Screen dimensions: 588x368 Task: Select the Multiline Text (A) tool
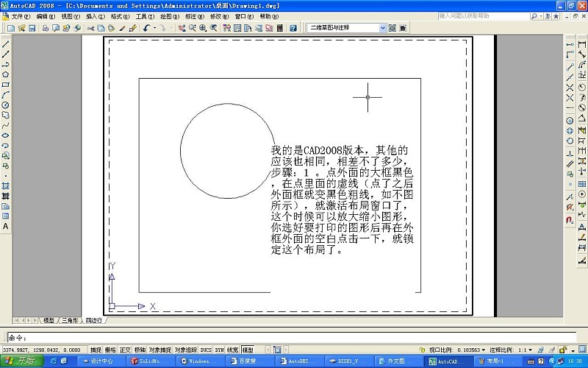pos(6,227)
